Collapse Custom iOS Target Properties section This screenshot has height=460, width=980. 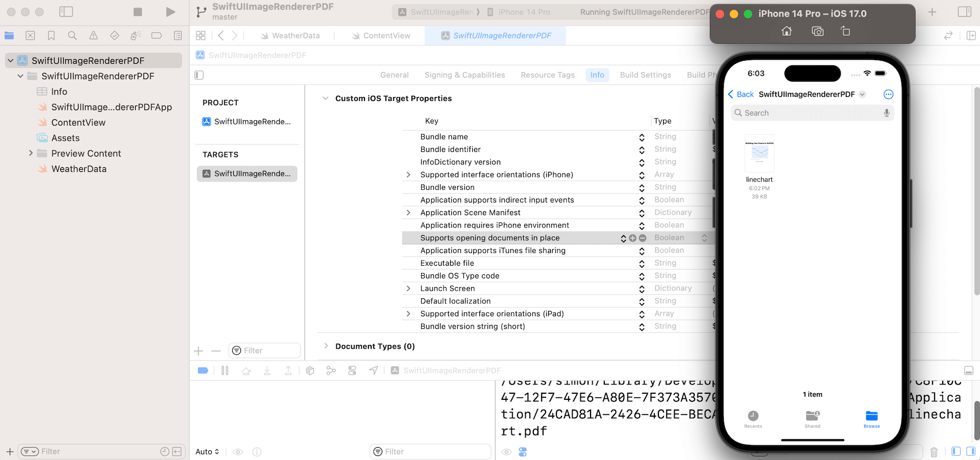(x=325, y=98)
